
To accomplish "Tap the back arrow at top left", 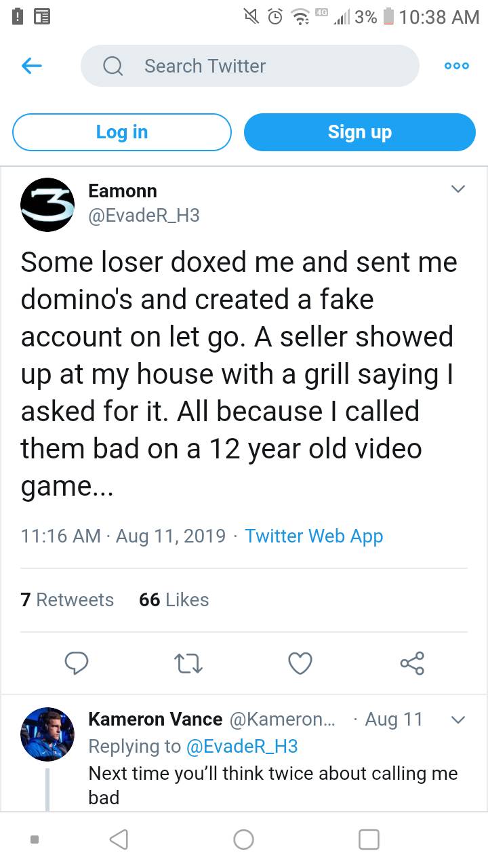I will tap(32, 66).
